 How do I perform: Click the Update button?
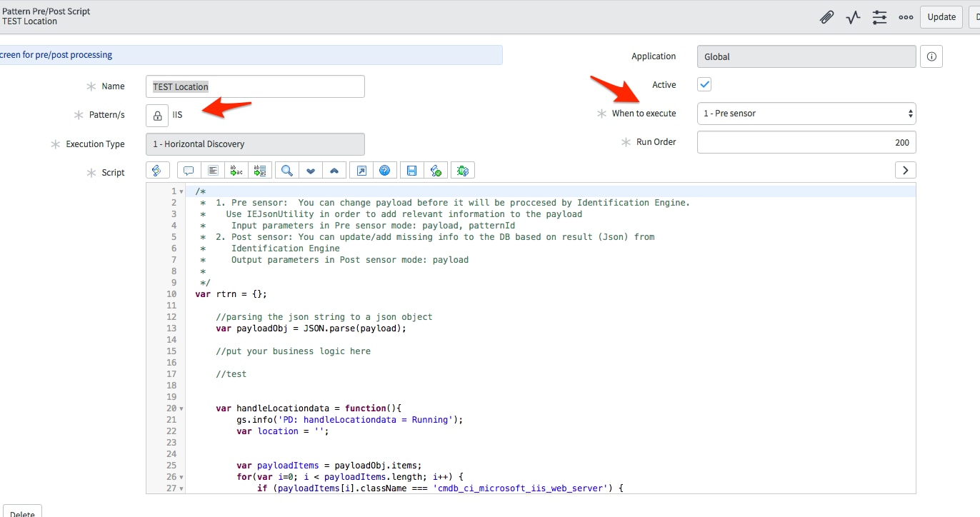(x=941, y=16)
